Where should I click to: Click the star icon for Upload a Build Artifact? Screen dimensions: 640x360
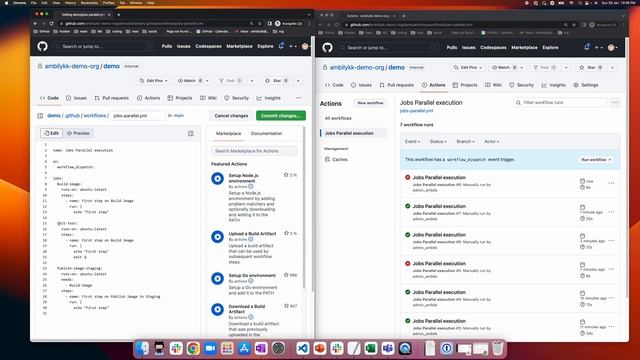(x=286, y=233)
